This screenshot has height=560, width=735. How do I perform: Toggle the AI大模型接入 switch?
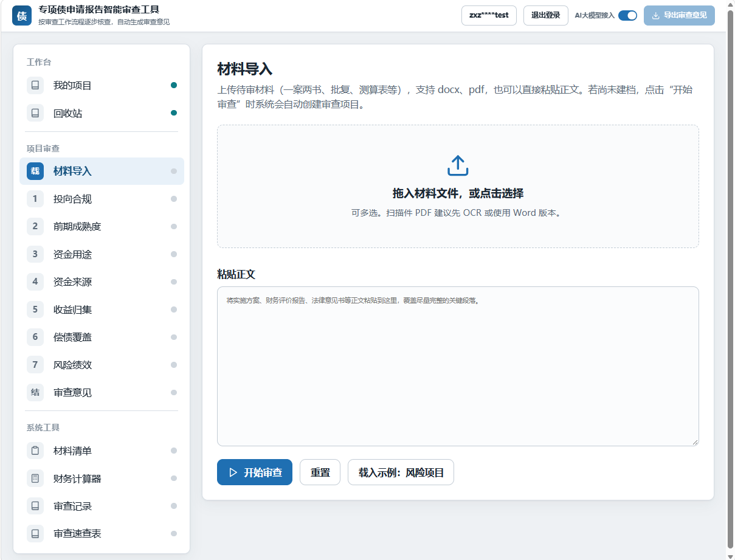click(627, 15)
